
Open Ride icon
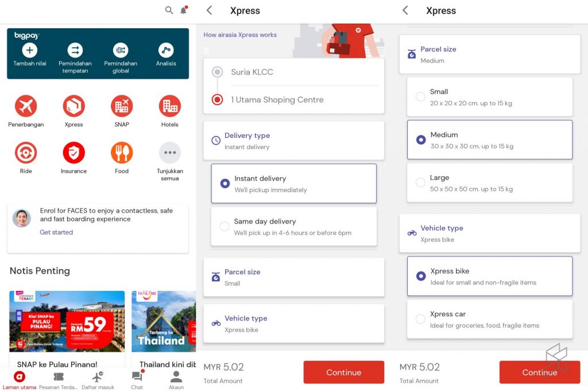point(26,152)
